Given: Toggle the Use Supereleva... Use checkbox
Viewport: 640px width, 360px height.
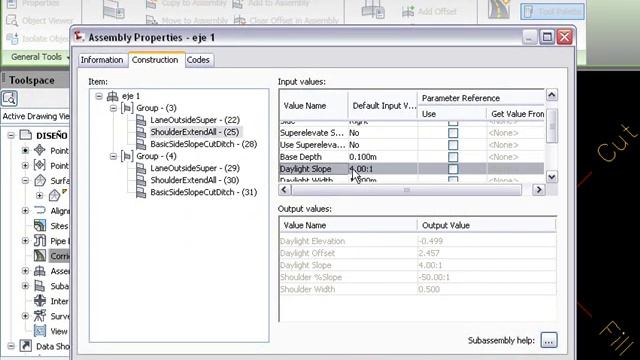Looking at the screenshot, I should click(x=453, y=145).
